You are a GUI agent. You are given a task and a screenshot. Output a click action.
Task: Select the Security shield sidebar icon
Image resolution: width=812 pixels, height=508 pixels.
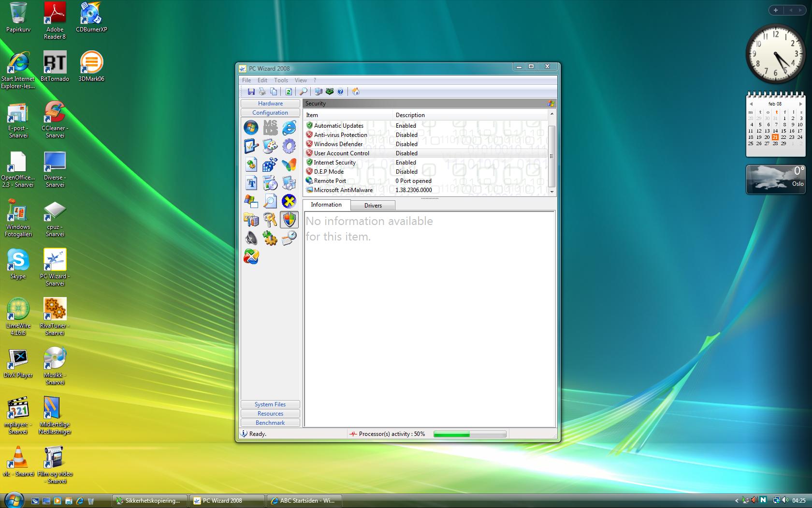coord(289,220)
